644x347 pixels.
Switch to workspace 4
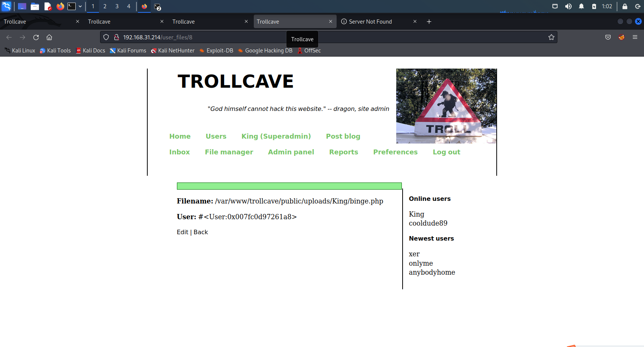129,6
